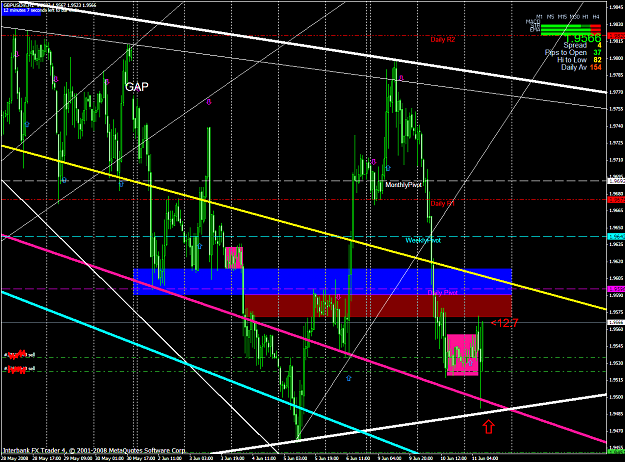Click the cyan WeeklyPivot price tag on axis

click(616, 236)
